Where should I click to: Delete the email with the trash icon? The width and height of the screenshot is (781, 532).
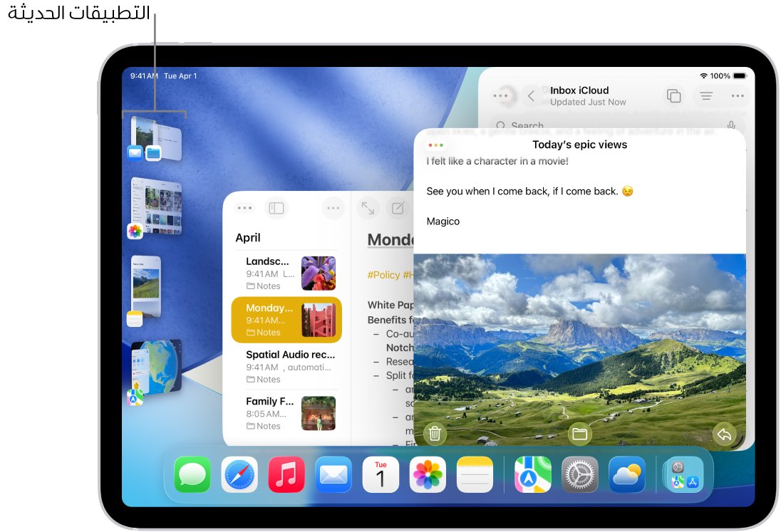click(x=435, y=433)
